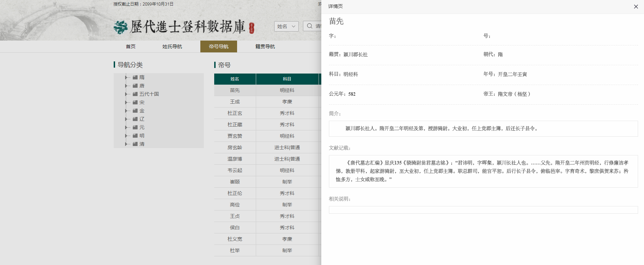Click the 简介 summary text box

[483, 129]
